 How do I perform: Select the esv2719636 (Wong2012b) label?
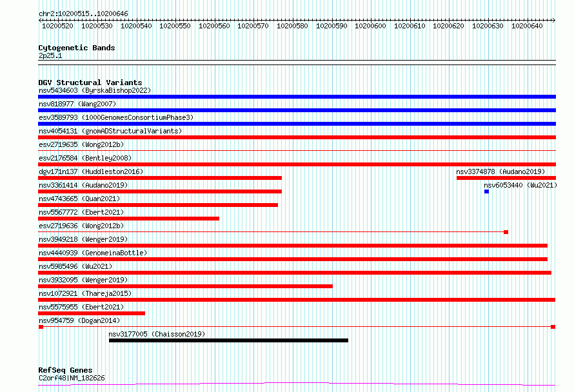pos(81,226)
